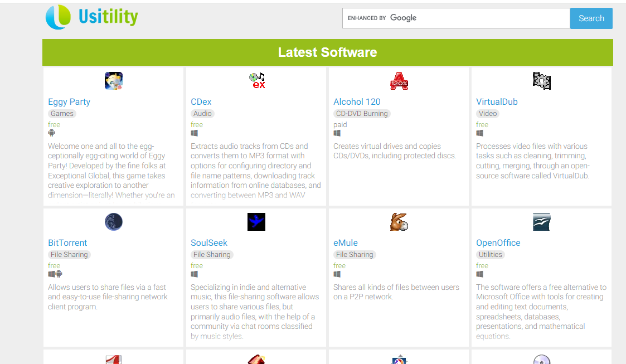Screen dimensions: 626x364
Task: Click the CD-DVD Burning category tag
Action: [362, 114]
